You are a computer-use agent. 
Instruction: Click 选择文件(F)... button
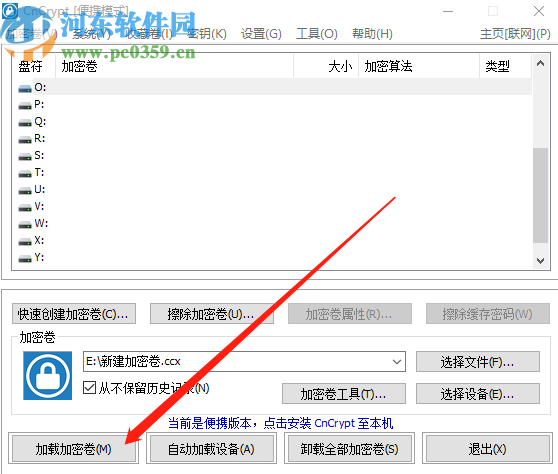point(478,362)
